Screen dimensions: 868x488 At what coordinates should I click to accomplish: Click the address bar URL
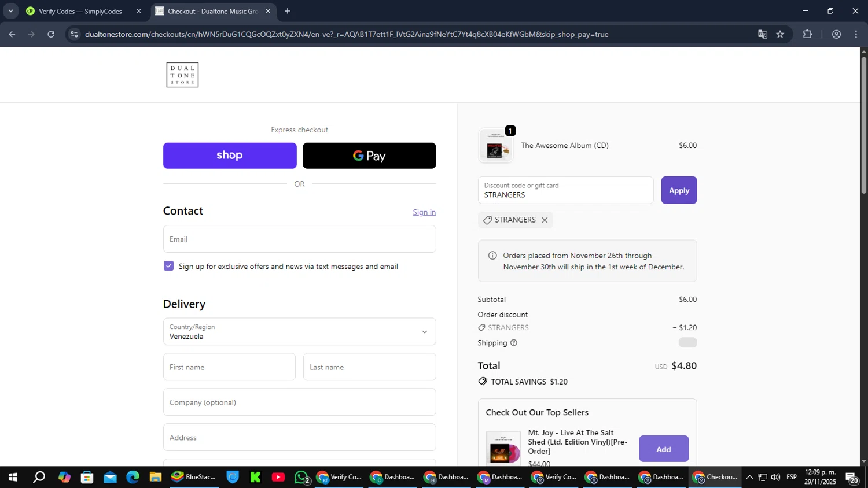click(347, 34)
